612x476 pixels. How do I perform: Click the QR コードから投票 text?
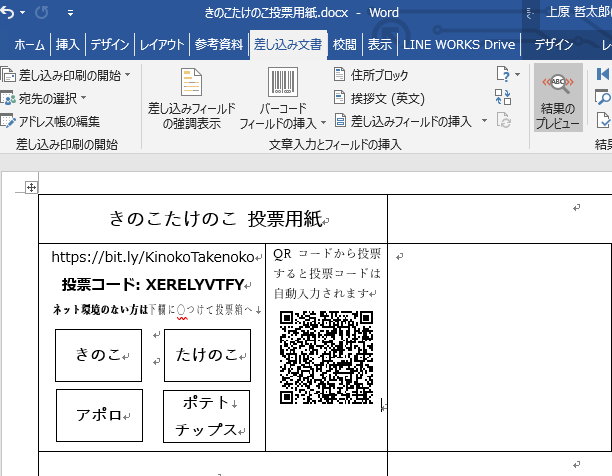(327, 254)
